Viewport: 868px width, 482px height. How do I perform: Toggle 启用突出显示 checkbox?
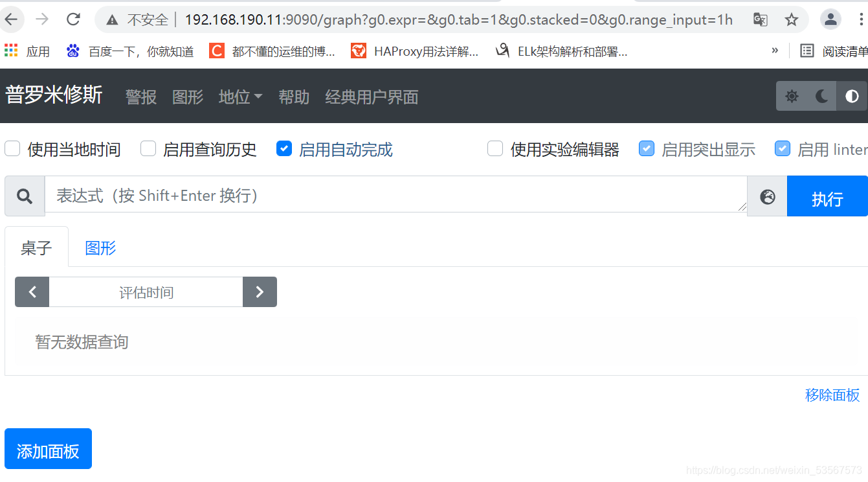click(647, 148)
